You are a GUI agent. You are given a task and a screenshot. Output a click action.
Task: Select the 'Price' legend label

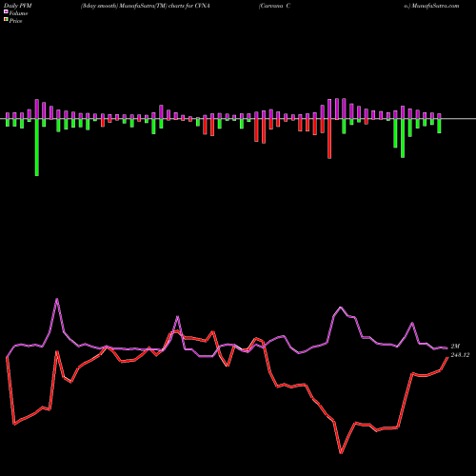15,21
